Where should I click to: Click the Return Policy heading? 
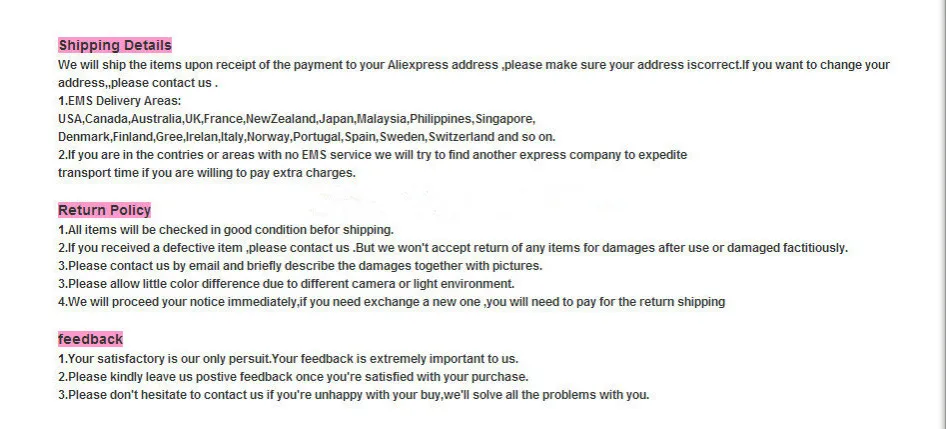(104, 210)
